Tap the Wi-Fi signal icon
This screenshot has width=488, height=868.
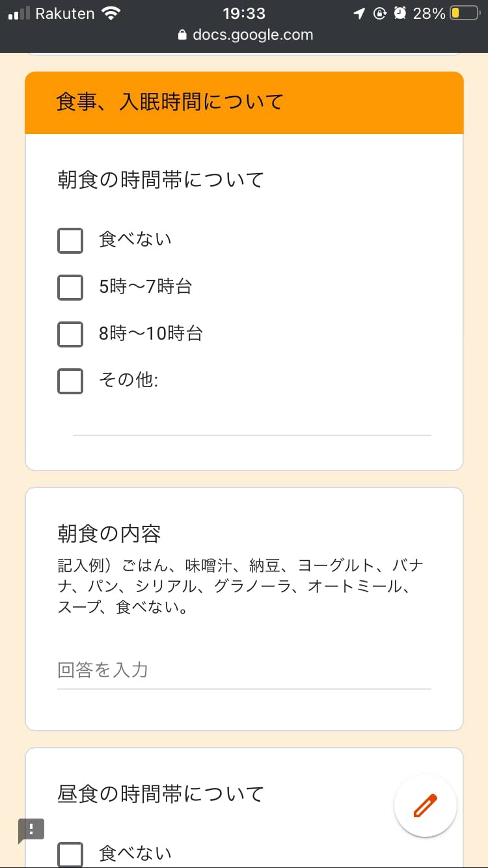[111, 13]
